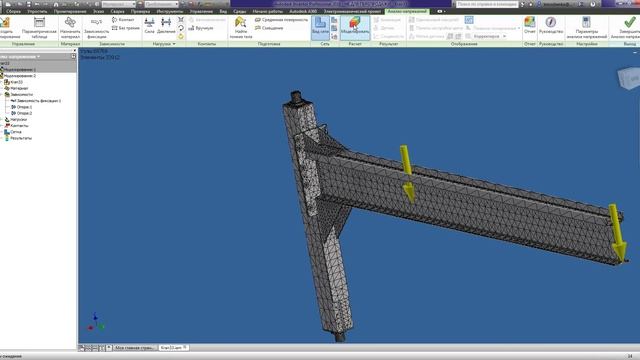Image resolution: width=640 pixels, height=360 pixels.
Task: Click the Параметрическая таблица tool
Action: tap(39, 28)
